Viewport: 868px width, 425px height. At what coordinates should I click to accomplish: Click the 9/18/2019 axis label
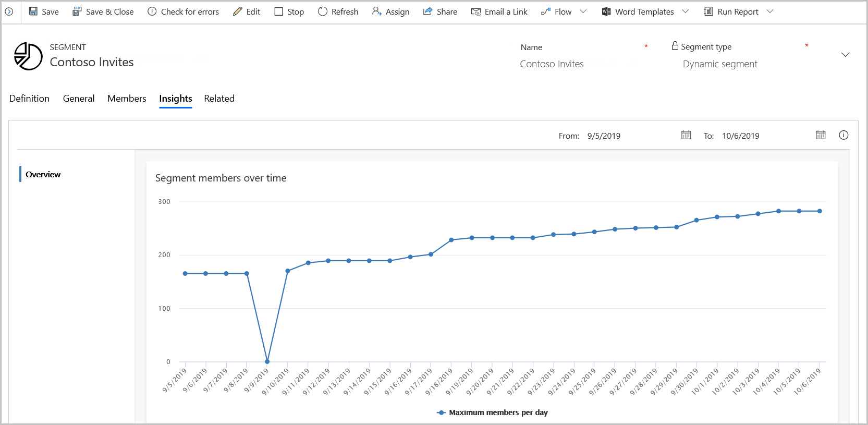coord(439,382)
